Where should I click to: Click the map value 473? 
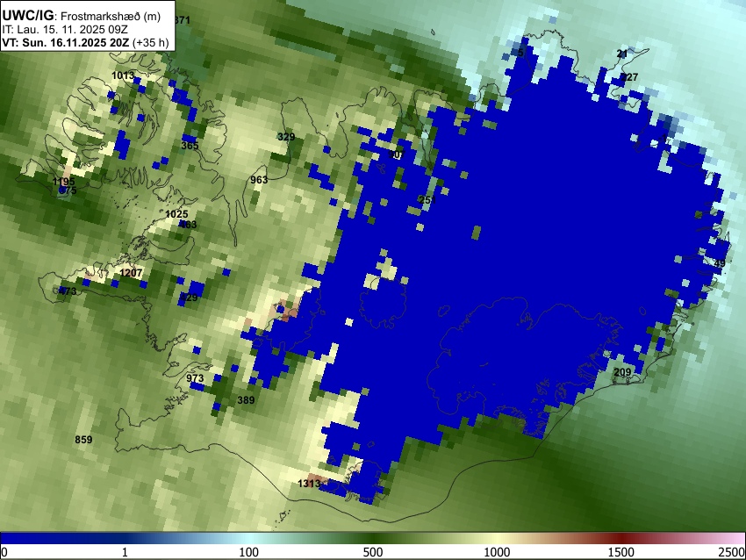tap(68, 291)
